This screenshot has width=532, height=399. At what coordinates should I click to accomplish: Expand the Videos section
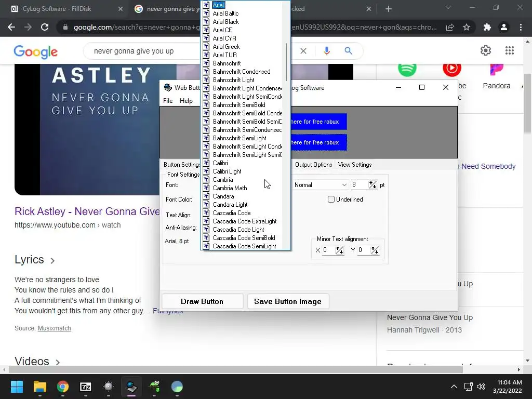coord(37,362)
